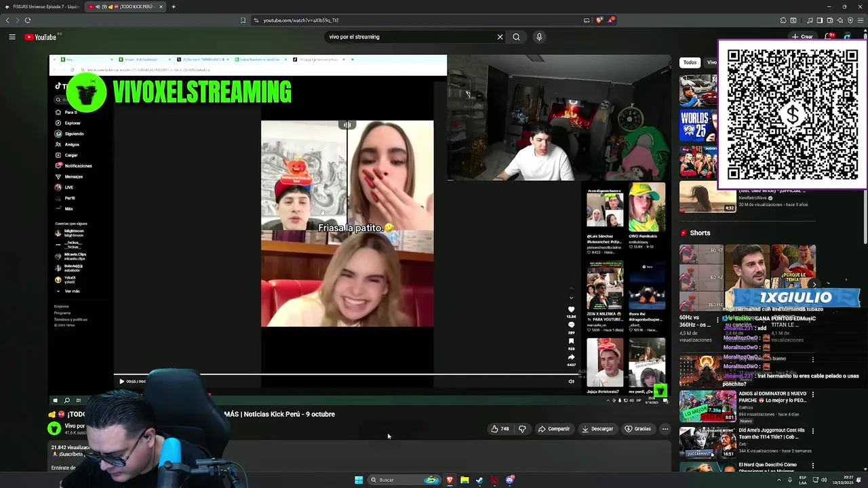Advance Shorts carousel with next arrow

pyautogui.click(x=814, y=285)
